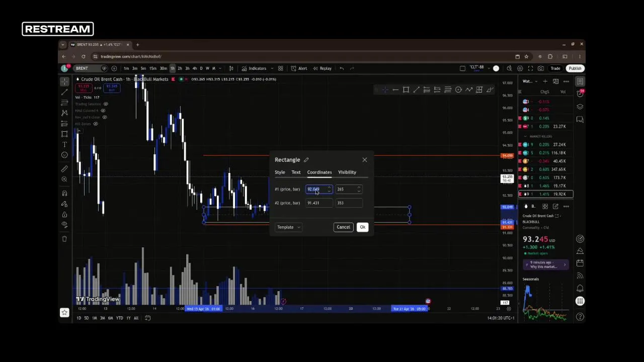Open the watchlist three-dots more menu
Screen dimensions: 644x362
coord(566,81)
